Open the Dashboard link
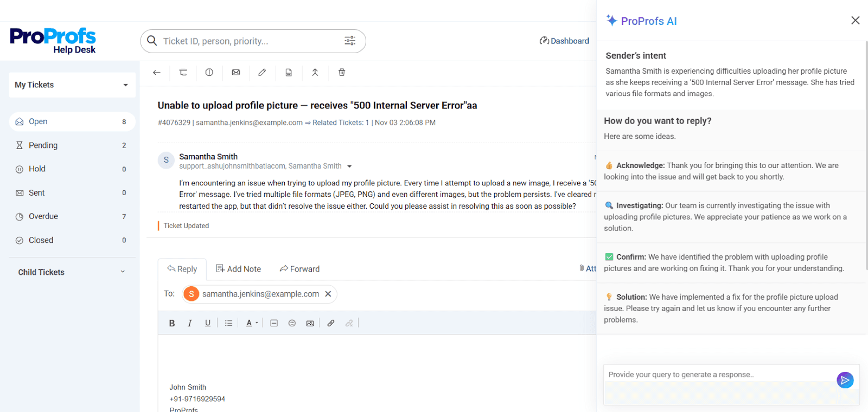This screenshot has height=412, width=868. pos(564,41)
